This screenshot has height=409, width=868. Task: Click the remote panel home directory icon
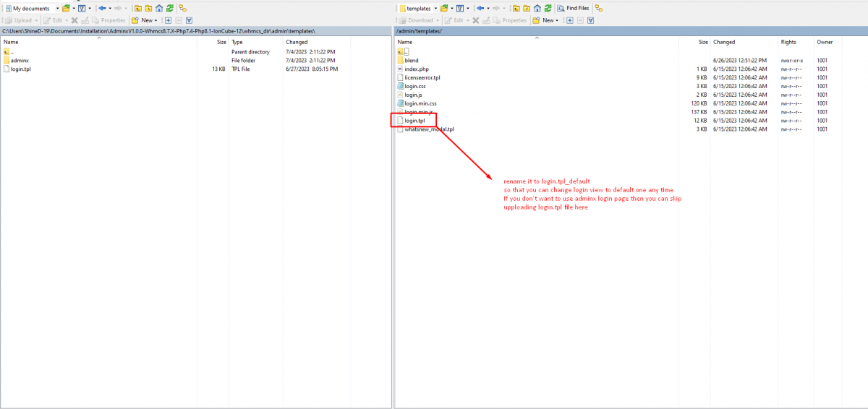(x=535, y=8)
